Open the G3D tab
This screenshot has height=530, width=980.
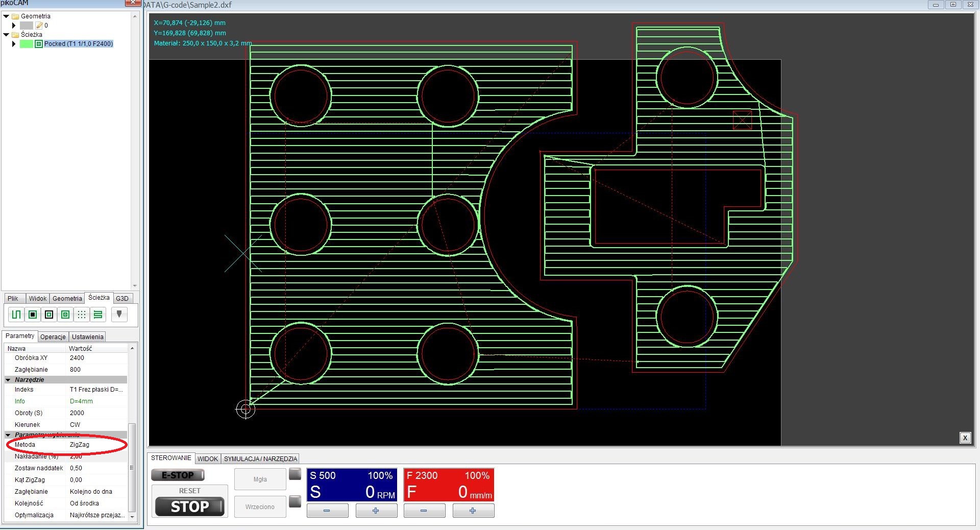(x=122, y=299)
